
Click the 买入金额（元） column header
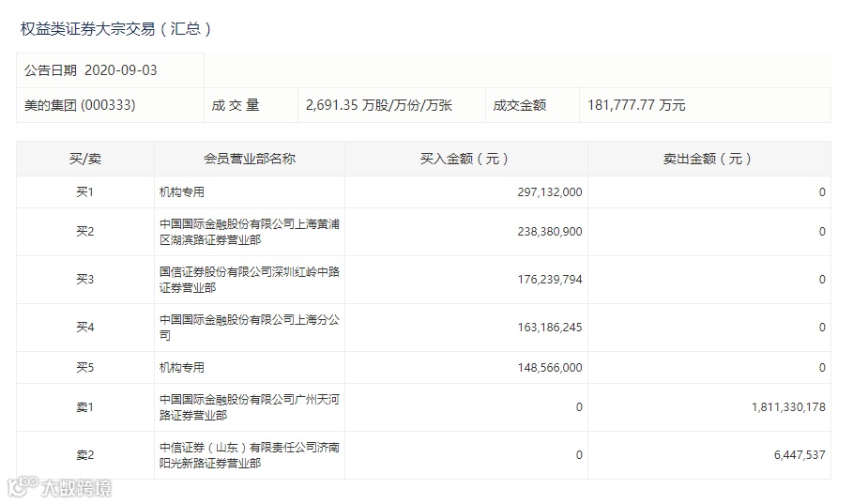point(465,159)
